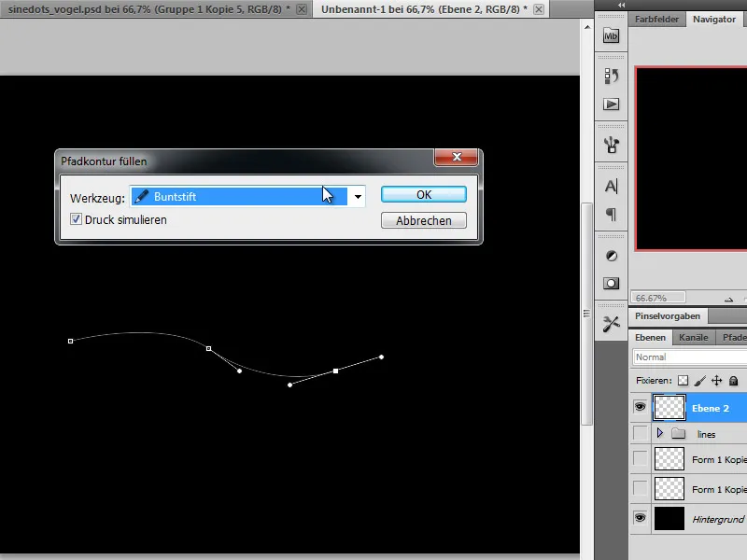Open the History (Protokoll) panel icon

pyautogui.click(x=611, y=76)
